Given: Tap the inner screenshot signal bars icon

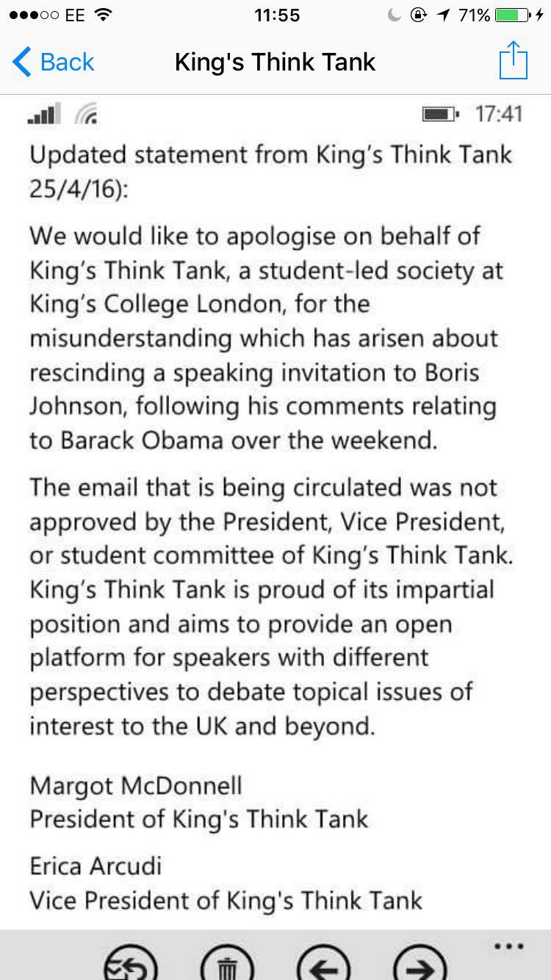Looking at the screenshot, I should (42, 115).
